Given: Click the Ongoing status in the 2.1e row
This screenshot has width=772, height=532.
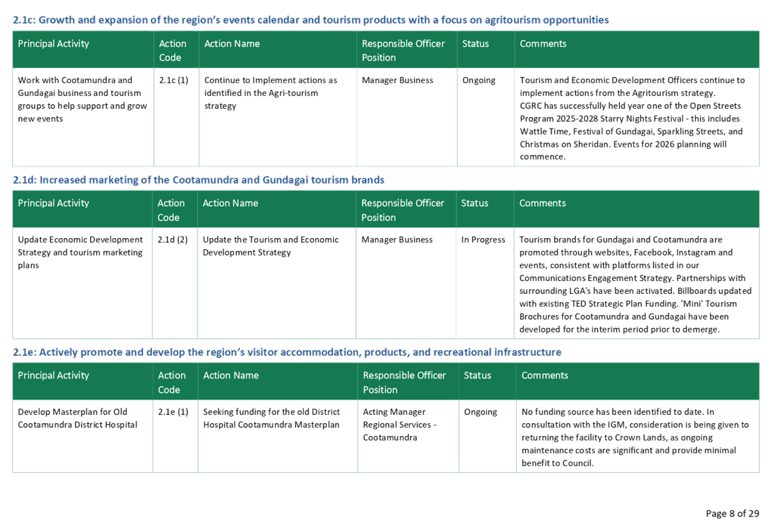Looking at the screenshot, I should 481,412.
